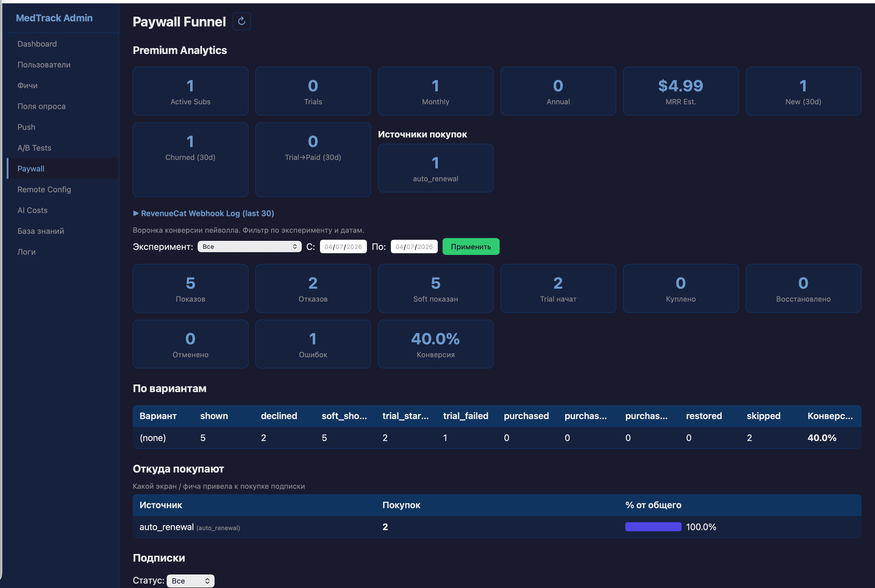Navigate to Логи in the sidebar
The width and height of the screenshot is (875, 588).
pyautogui.click(x=27, y=252)
